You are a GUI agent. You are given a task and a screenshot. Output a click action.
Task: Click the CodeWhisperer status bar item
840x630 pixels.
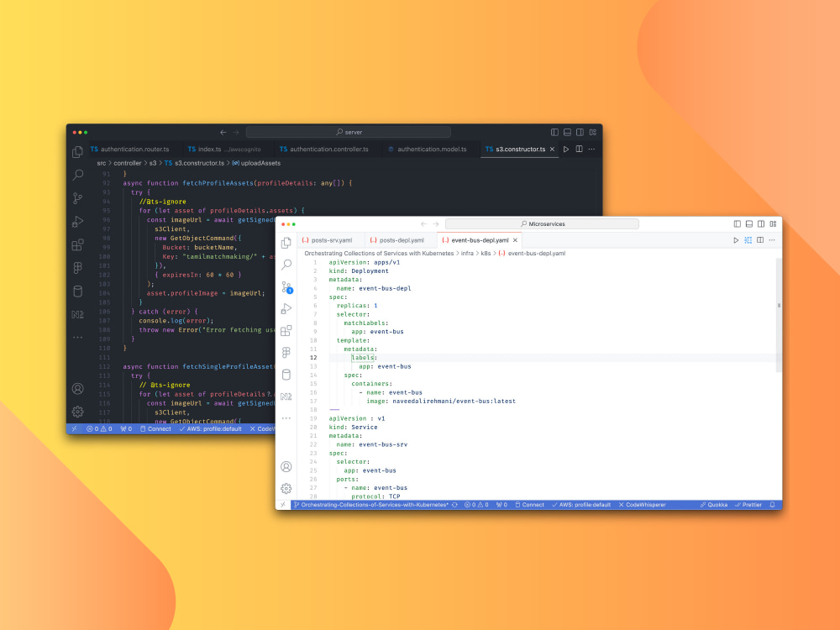click(641, 504)
